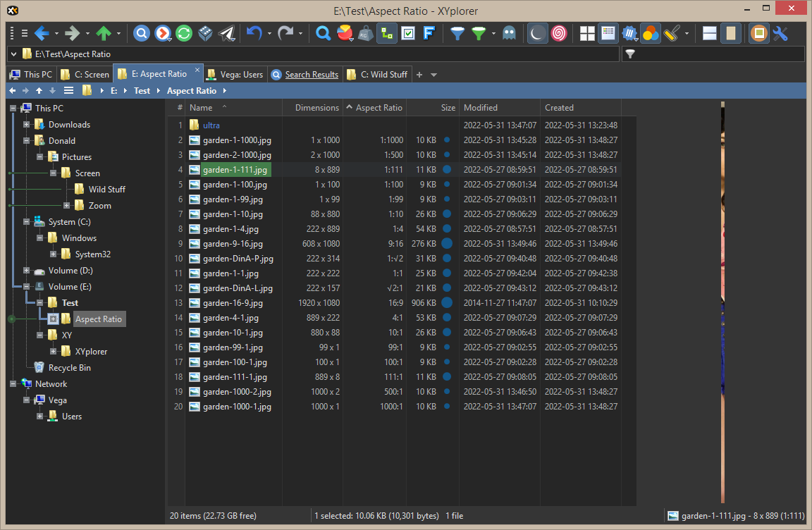Select garden-16-9.jpg in the file list
Viewport: 812px width, 530px height.
coord(233,303)
